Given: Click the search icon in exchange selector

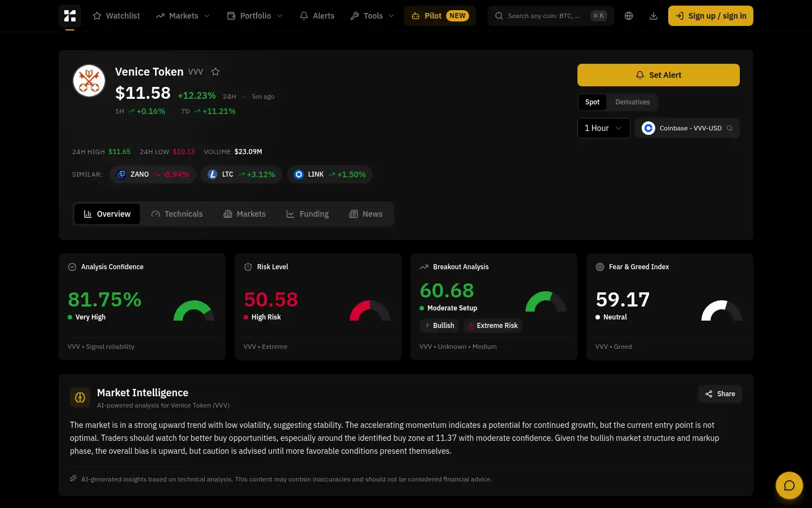Looking at the screenshot, I should click(x=730, y=128).
